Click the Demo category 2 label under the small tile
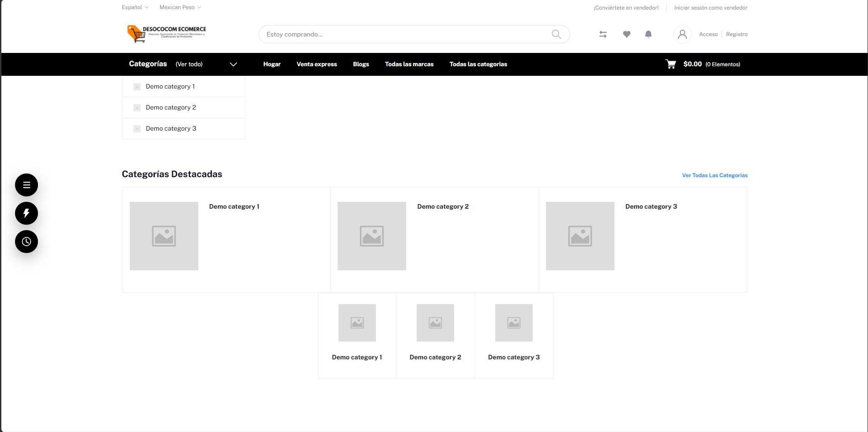868x432 pixels. point(435,357)
